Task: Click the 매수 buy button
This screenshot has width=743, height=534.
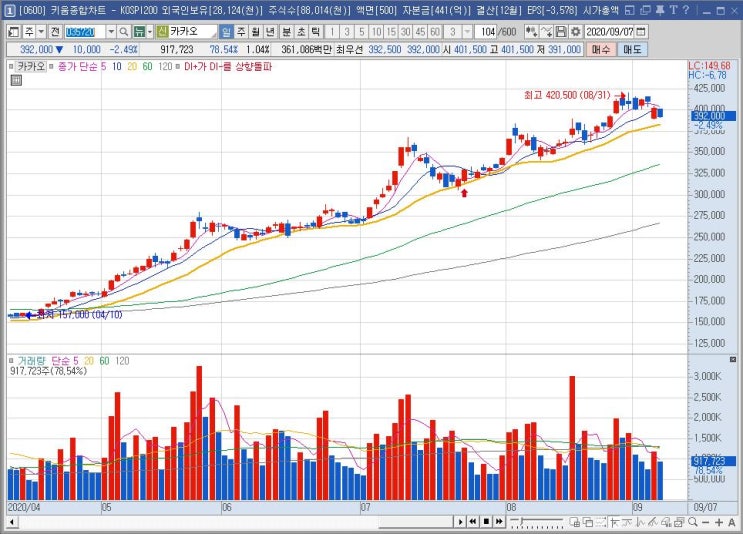Action: click(x=601, y=49)
